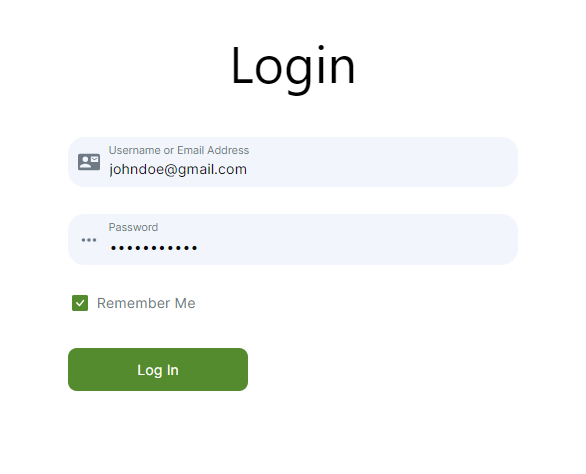Focus the Password input field
The height and width of the screenshot is (474, 586).
tap(293, 239)
